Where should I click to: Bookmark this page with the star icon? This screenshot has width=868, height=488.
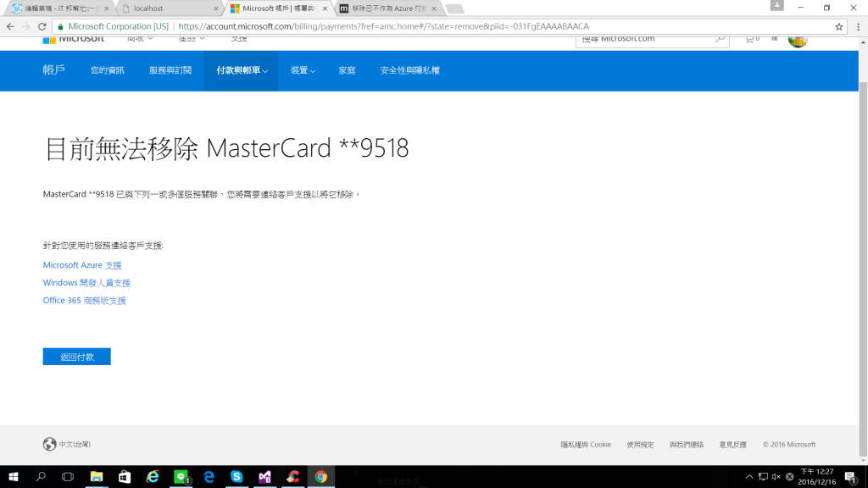[838, 26]
